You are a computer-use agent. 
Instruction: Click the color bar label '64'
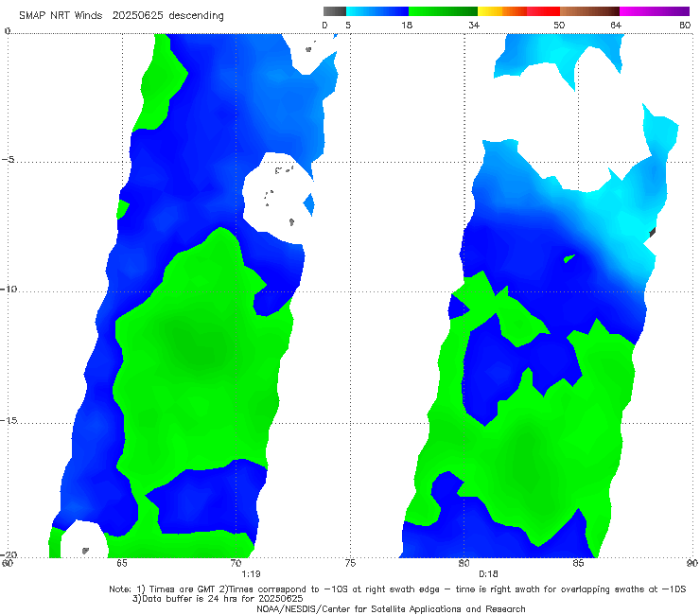tap(616, 26)
